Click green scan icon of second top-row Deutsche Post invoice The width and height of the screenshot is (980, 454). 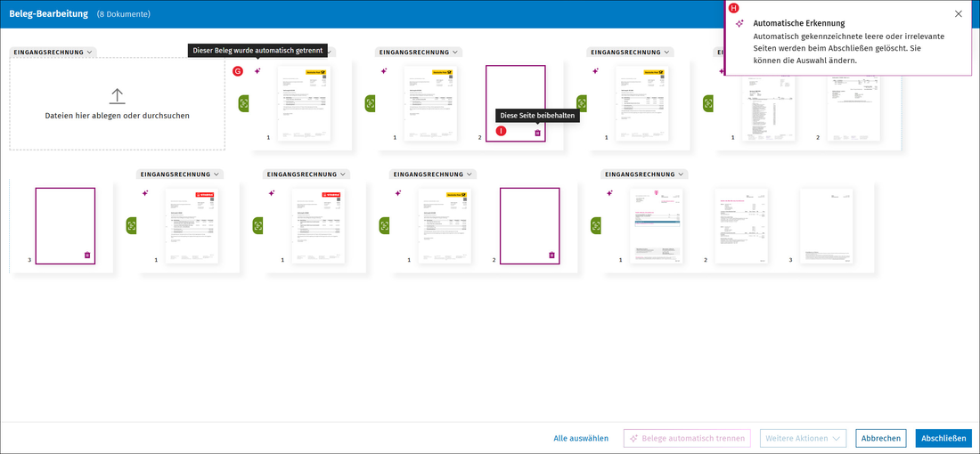pyautogui.click(x=370, y=103)
